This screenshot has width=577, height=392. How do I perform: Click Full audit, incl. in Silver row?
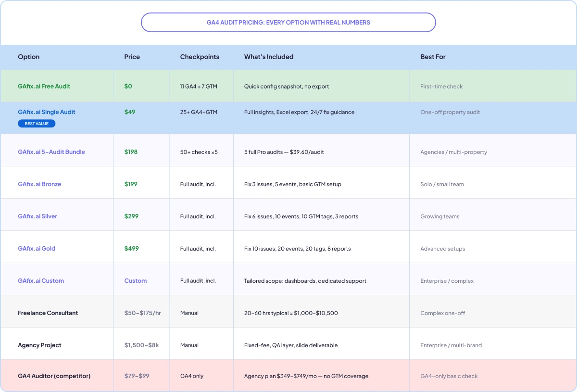[198, 216]
